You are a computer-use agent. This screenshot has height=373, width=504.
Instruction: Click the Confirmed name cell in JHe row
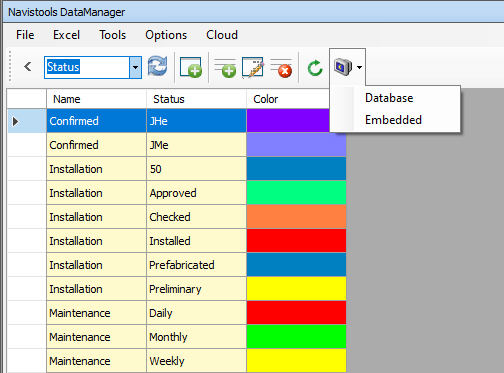pos(96,121)
